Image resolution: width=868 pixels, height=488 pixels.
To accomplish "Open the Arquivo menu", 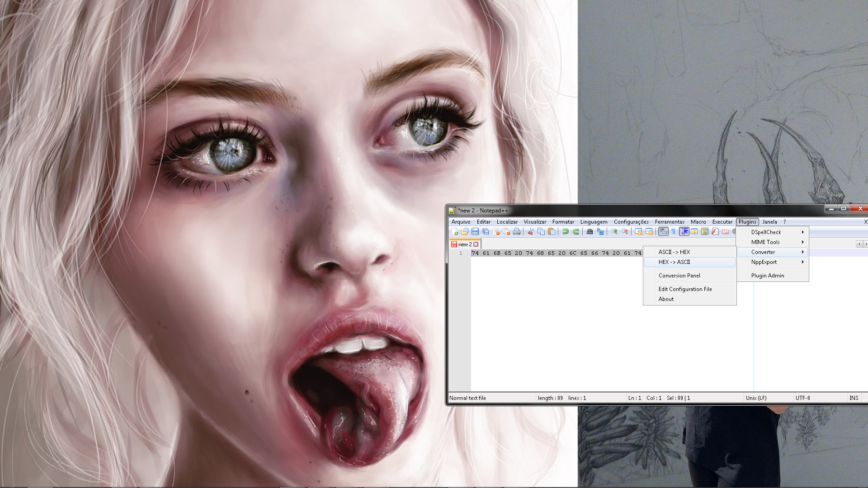I will tap(461, 222).
